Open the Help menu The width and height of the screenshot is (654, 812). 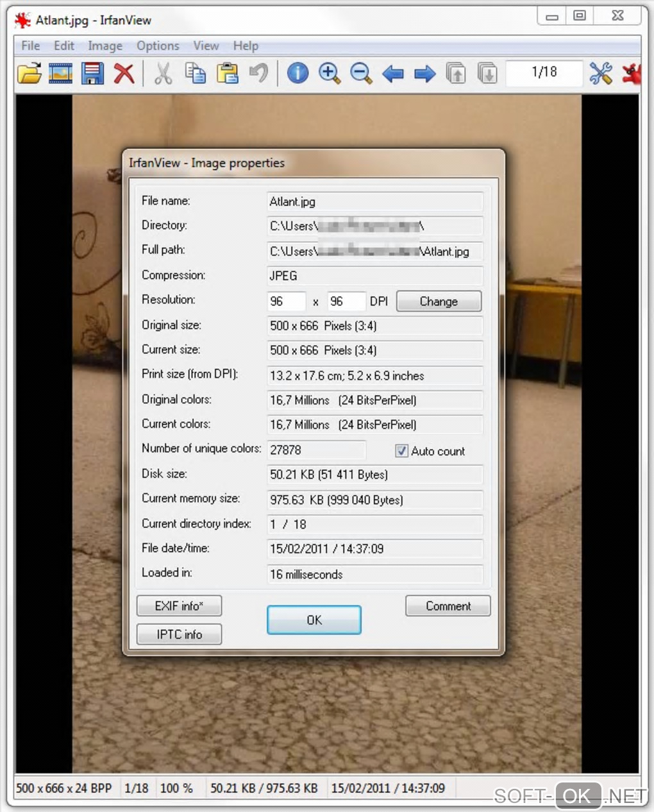point(246,46)
